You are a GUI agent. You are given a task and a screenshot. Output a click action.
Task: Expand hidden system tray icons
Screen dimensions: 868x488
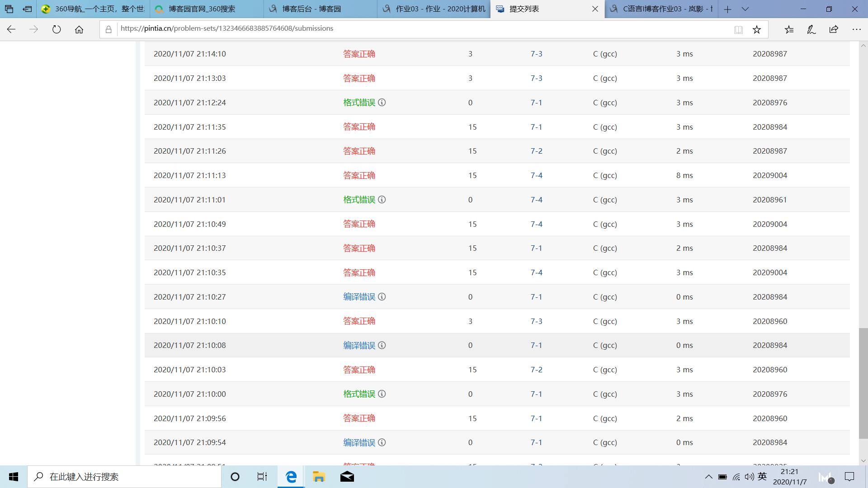coord(708,477)
